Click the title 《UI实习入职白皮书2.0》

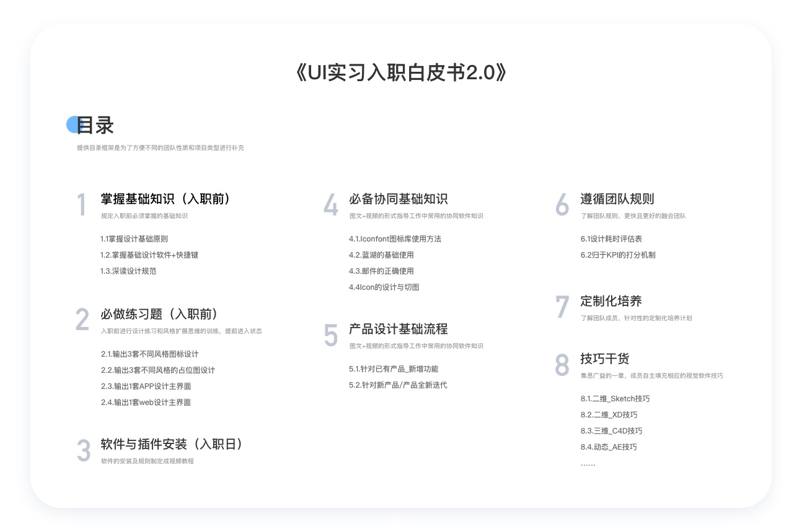click(401, 73)
